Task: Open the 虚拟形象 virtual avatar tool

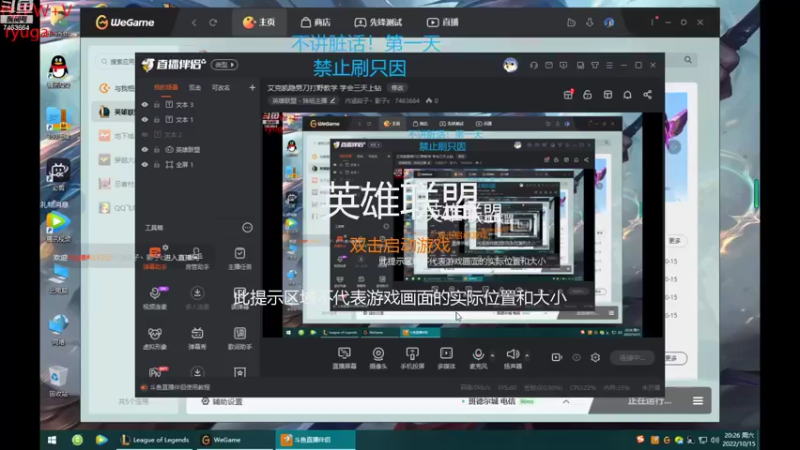Action: click(x=155, y=338)
